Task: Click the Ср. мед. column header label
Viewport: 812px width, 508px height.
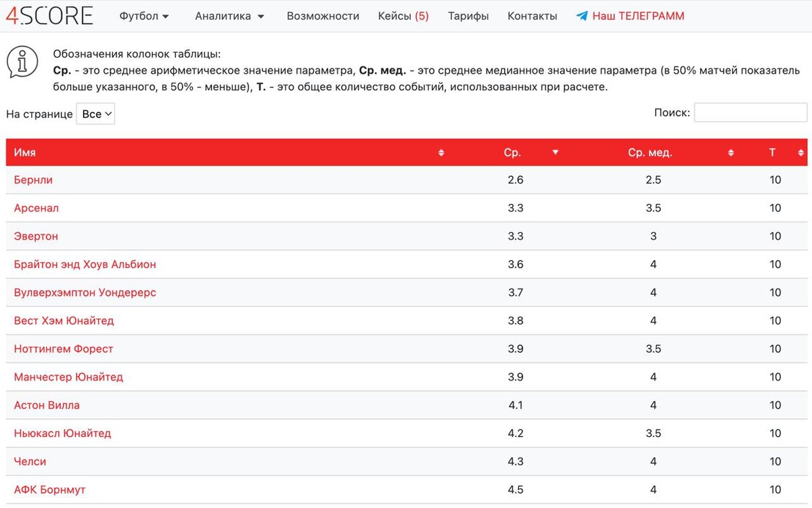Action: [x=650, y=153]
